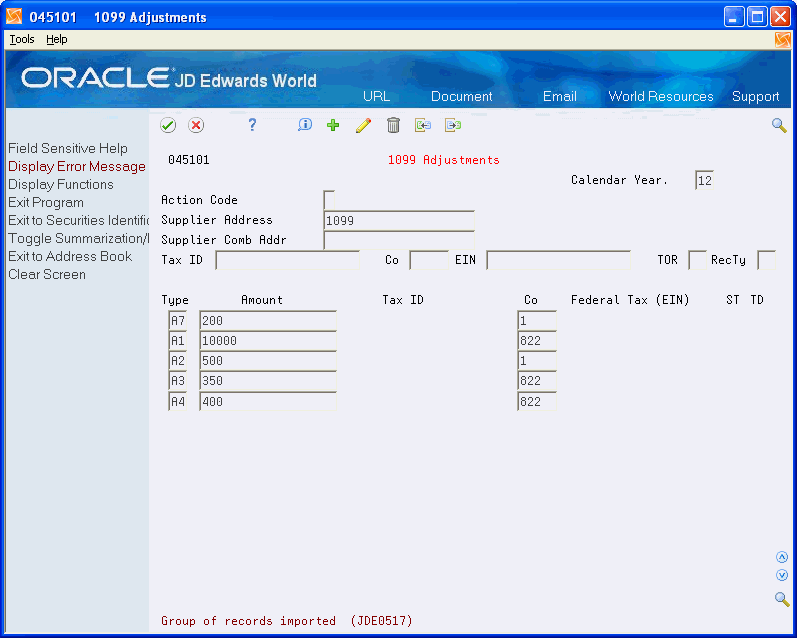Image resolution: width=797 pixels, height=638 pixels.
Task: Open the Support banner link
Action: click(755, 97)
